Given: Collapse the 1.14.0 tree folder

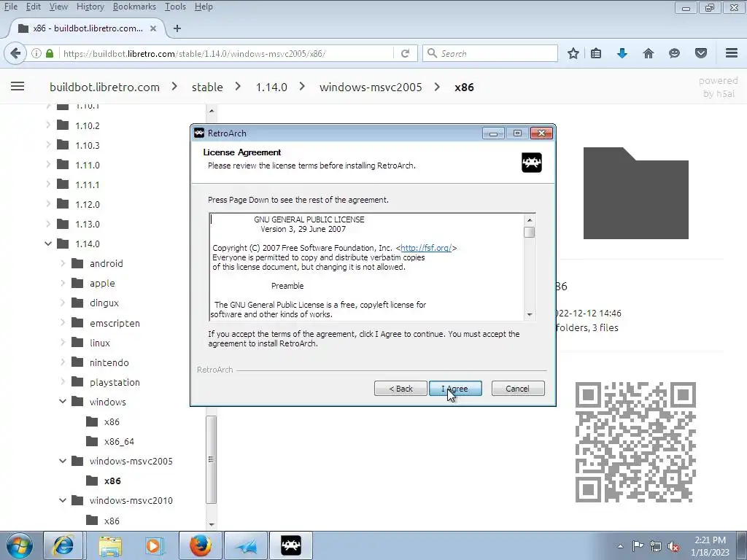Looking at the screenshot, I should point(48,244).
